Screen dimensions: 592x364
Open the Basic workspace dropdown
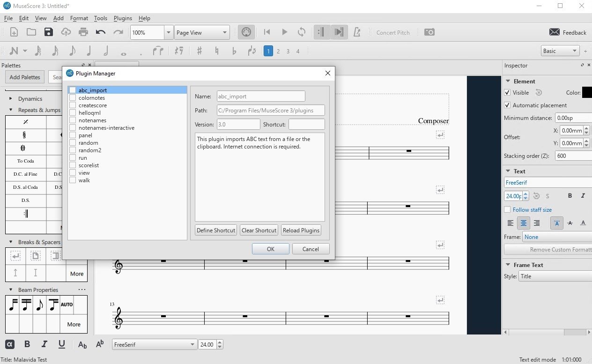coord(560,51)
